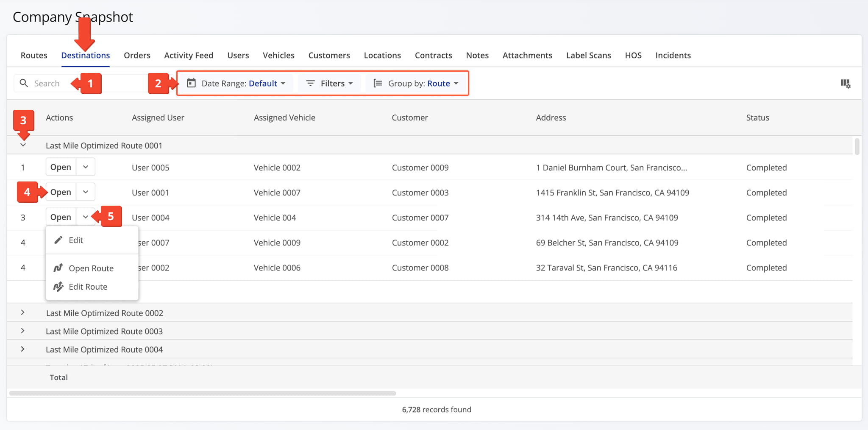Click the Open Route path icon

pyautogui.click(x=58, y=268)
